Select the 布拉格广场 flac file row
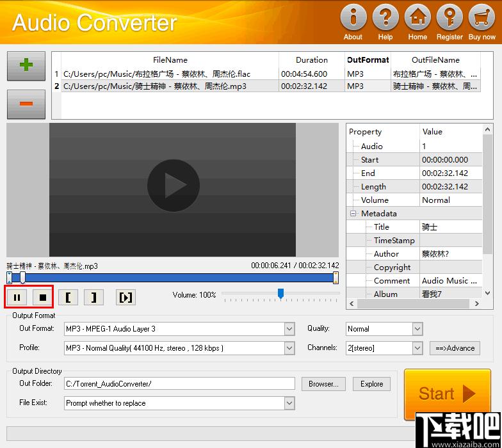 point(268,74)
